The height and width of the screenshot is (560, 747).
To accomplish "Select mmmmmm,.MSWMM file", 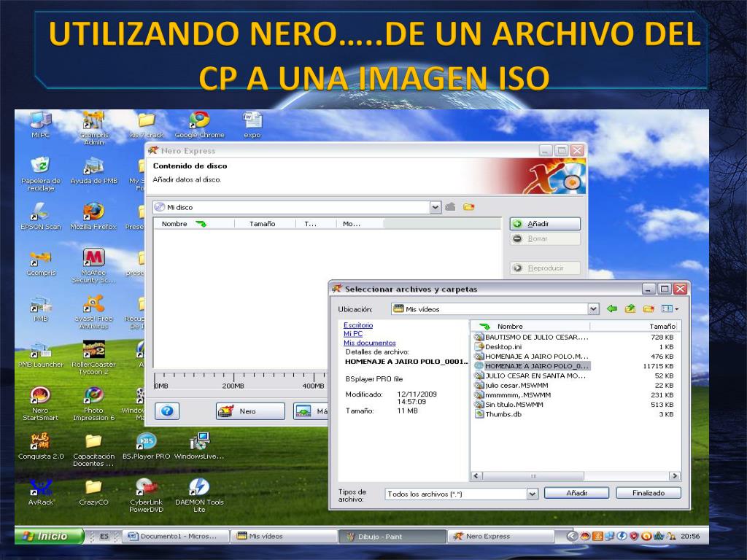I will [574, 394].
